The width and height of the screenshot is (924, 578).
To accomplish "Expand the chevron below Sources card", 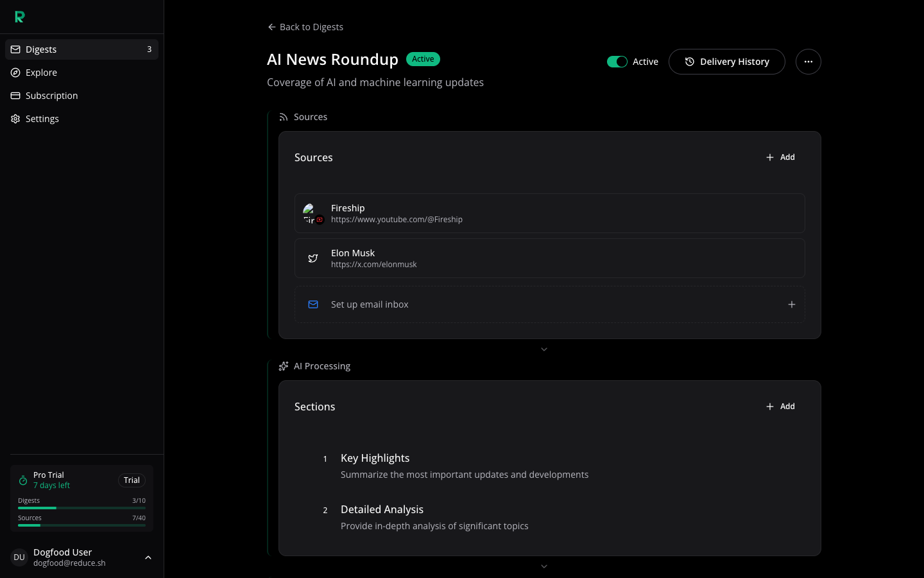I will click(x=543, y=349).
